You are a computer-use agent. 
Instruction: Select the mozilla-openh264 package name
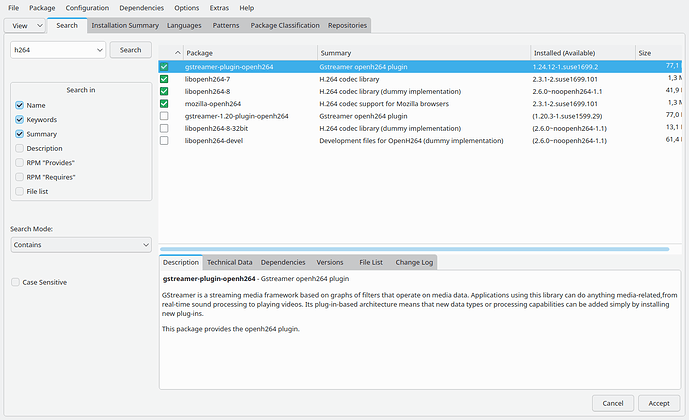213,104
